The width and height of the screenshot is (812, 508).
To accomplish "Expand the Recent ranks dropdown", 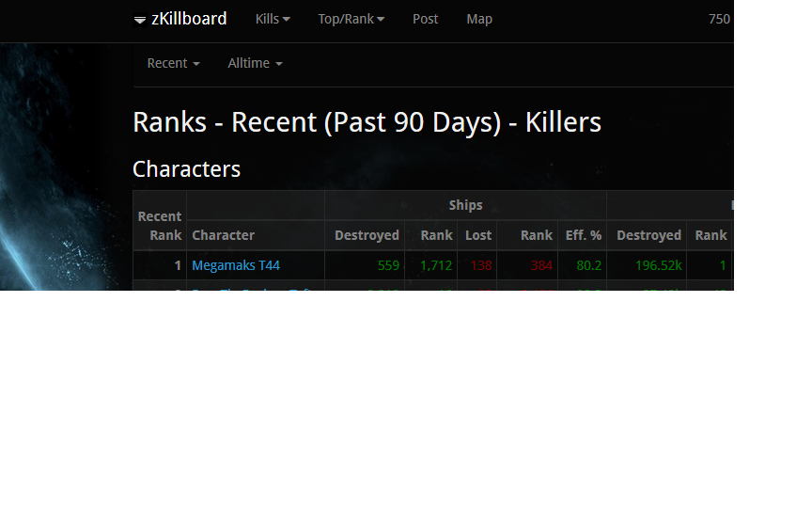I will tap(174, 63).
